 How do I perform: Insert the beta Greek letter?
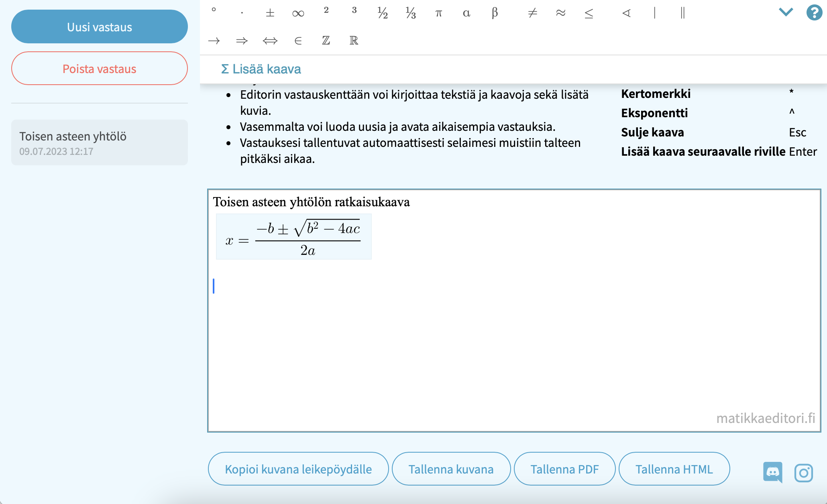click(495, 14)
